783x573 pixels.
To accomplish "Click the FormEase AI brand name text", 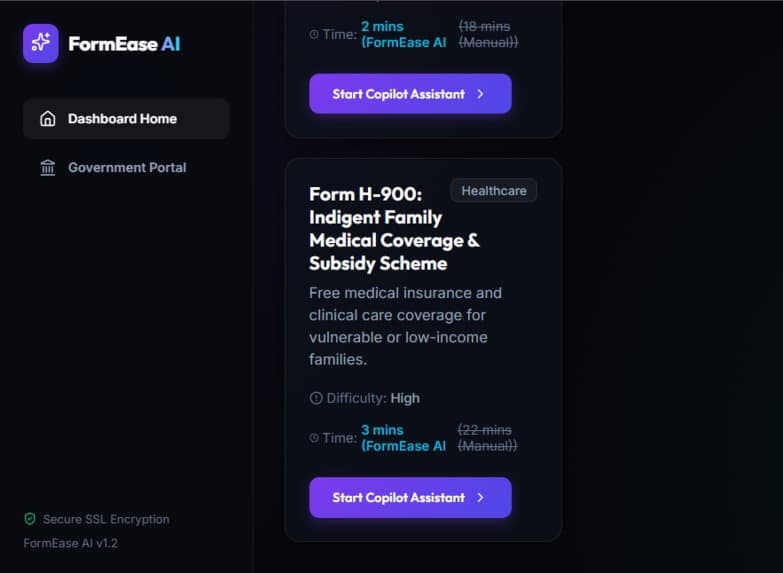I will tap(124, 44).
